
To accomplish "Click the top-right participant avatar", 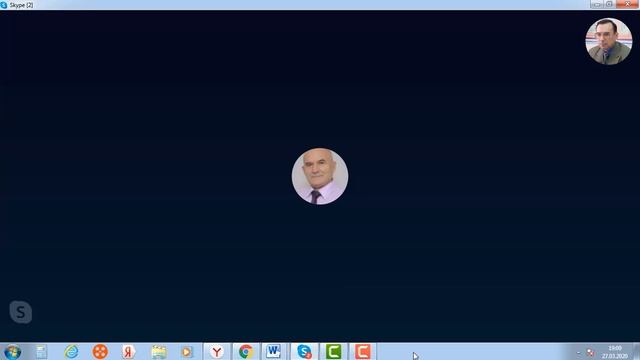I will pos(609,41).
